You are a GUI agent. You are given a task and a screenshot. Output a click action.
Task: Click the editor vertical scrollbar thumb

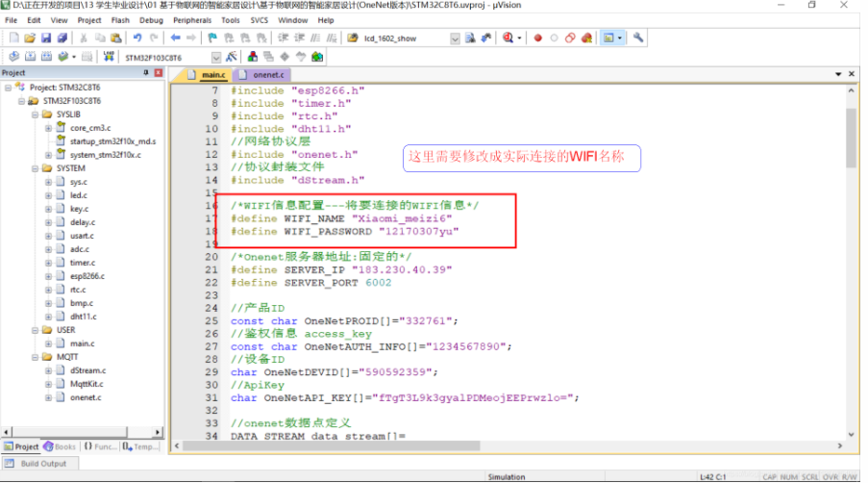[851, 138]
